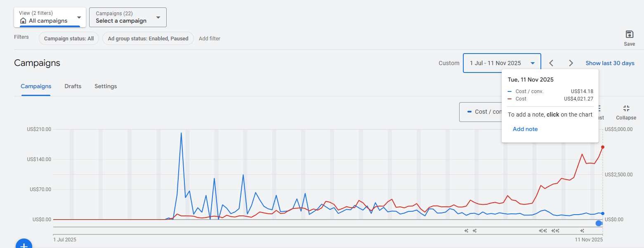This screenshot has height=248, width=644.
Task: Open the Settings tab
Action: tap(106, 86)
